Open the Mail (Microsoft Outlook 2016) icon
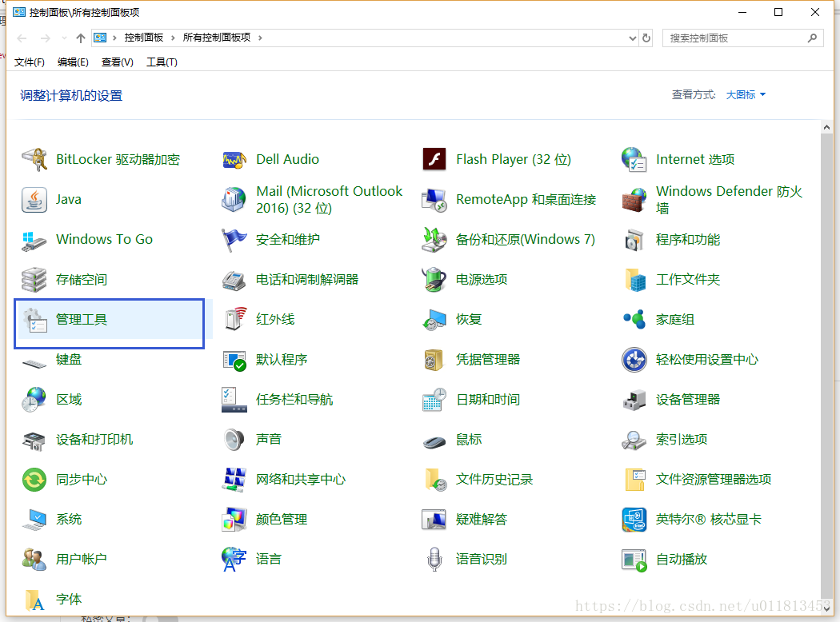The image size is (840, 622). [x=234, y=200]
